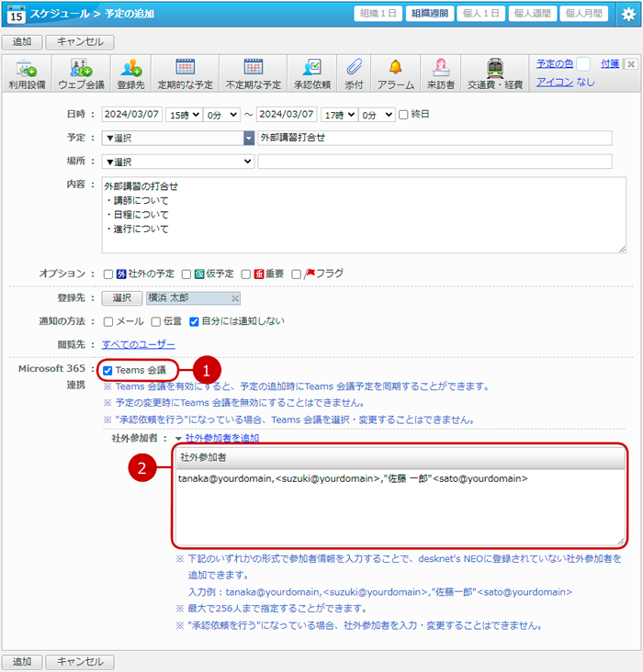Open the すべてのユーザー viewers link
The height and width of the screenshot is (672, 643).
point(138,344)
